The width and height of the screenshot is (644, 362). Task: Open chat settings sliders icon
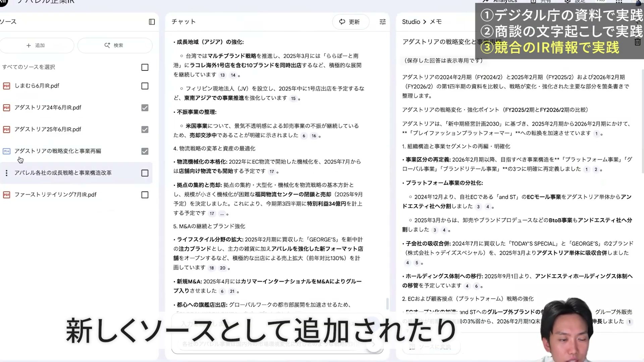click(383, 22)
